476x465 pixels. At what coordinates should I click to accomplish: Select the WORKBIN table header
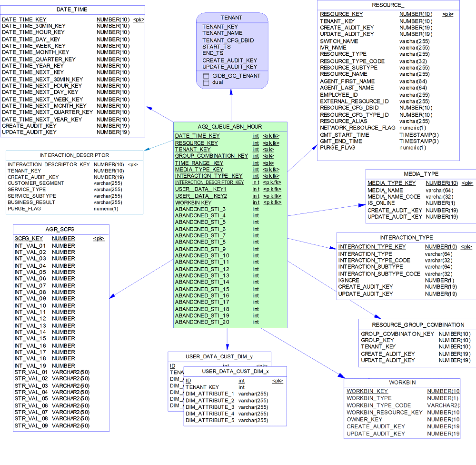402,383
